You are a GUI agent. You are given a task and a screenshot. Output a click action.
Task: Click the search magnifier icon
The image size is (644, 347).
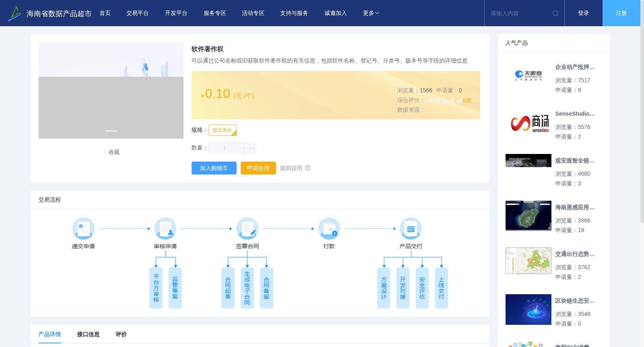555,13
